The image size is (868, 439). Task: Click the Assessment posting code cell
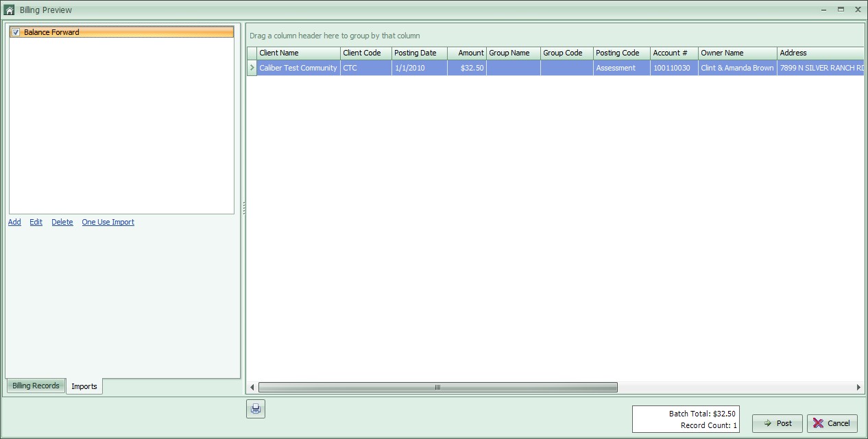pyautogui.click(x=622, y=68)
